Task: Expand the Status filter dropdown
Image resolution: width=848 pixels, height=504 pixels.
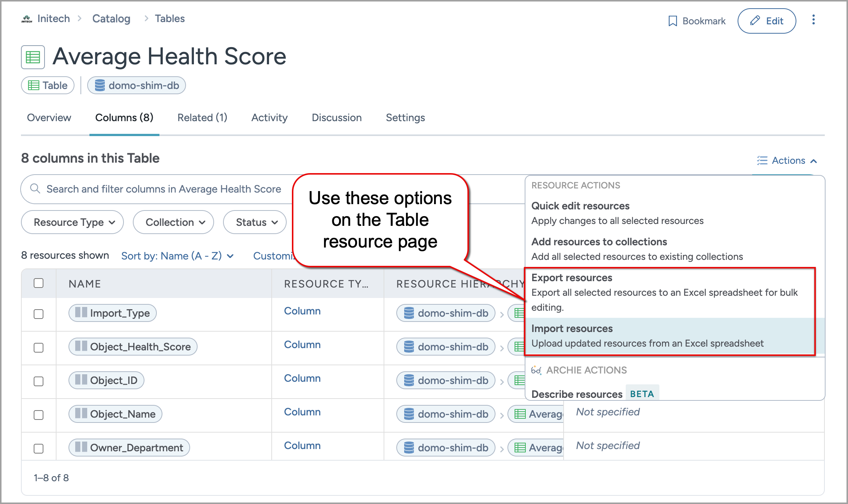Action: tap(255, 222)
